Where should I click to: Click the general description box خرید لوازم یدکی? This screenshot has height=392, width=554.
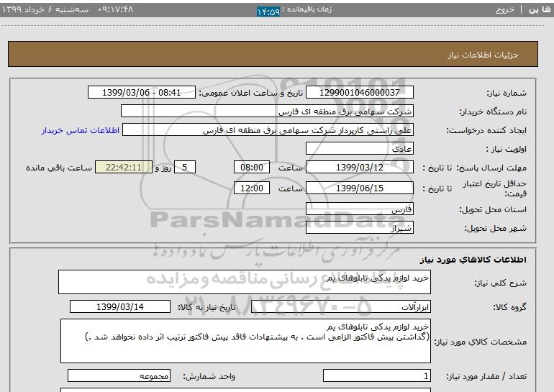tap(245, 282)
